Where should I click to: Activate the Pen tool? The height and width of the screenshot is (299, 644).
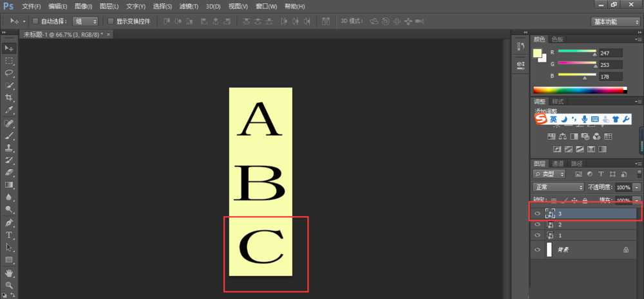9,222
